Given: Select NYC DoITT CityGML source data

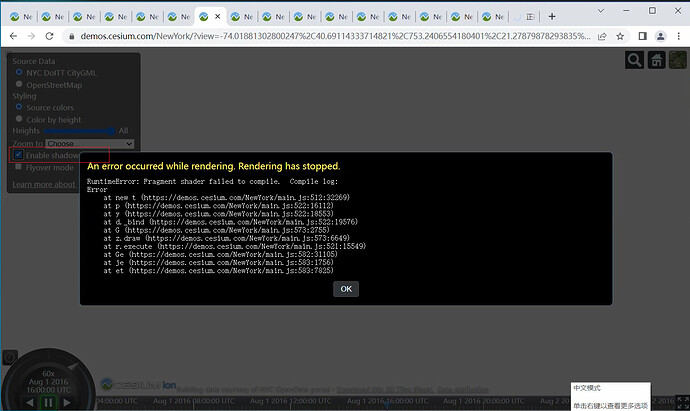Looking at the screenshot, I should point(19,72).
